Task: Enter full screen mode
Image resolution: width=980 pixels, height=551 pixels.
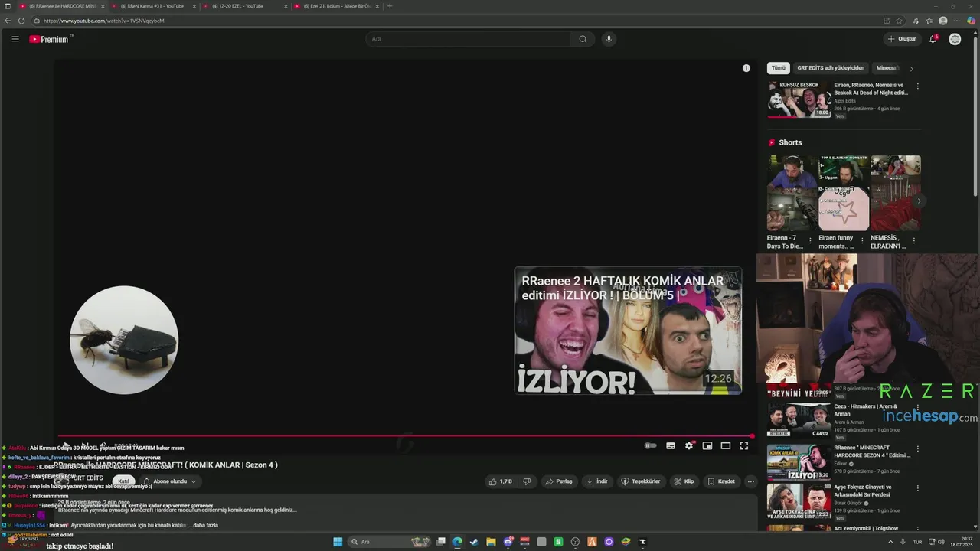Action: 744,445
